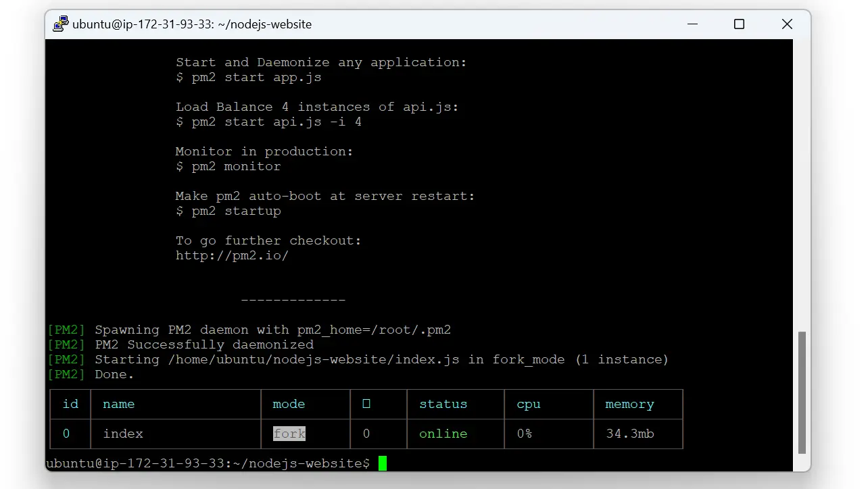This screenshot has height=489, width=868.
Task: Click the http://pm2.io/ URL
Action: point(232,255)
